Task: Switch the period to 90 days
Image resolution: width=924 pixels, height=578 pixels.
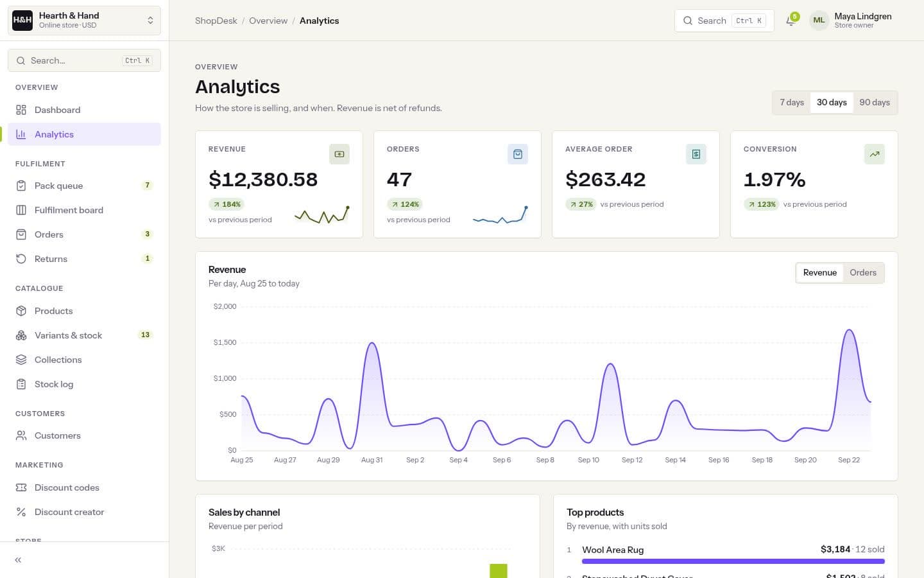Action: coord(875,103)
